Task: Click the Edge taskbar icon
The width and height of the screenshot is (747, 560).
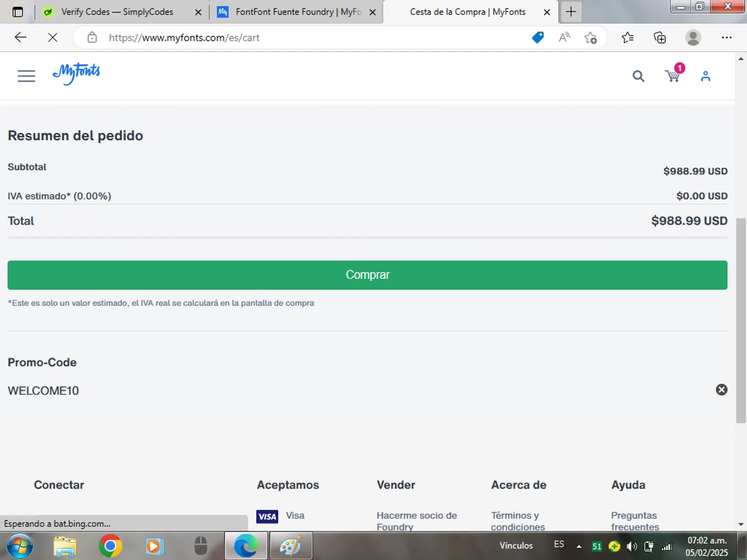Action: (x=246, y=546)
